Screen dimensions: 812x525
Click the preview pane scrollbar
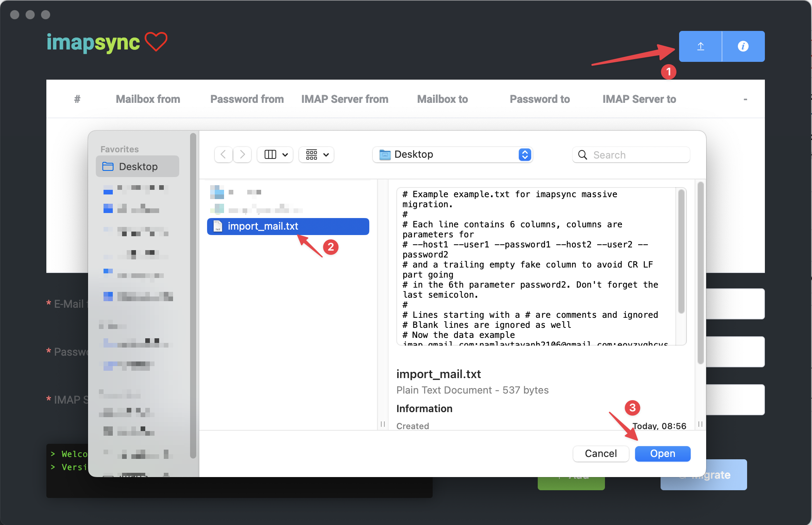700,273
